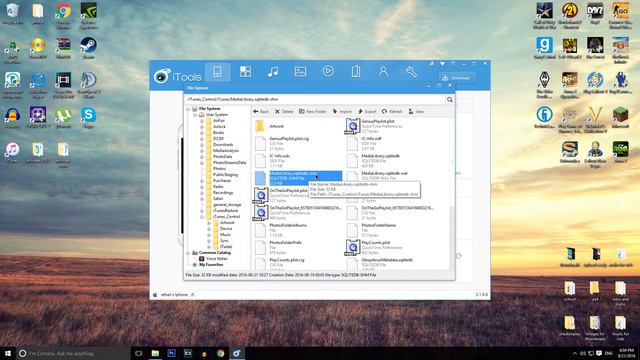Click the View toolbar button
This screenshot has height=360, width=640.
[416, 111]
